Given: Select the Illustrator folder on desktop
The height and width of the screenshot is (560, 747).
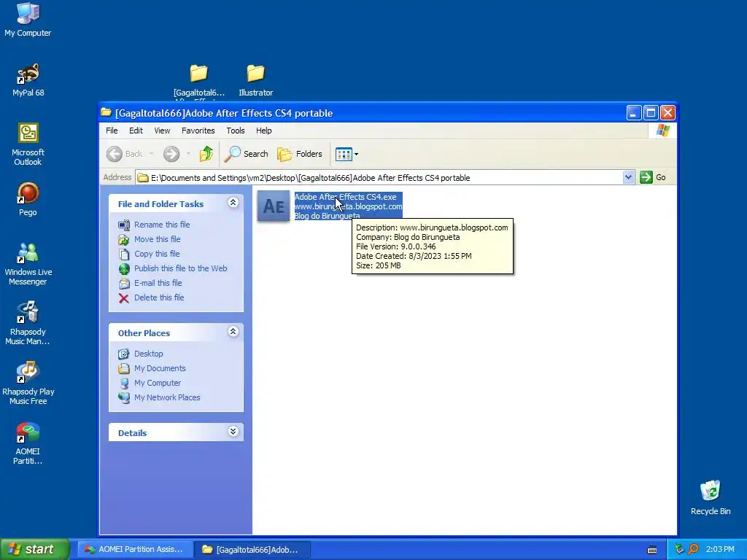Looking at the screenshot, I should tap(255, 80).
